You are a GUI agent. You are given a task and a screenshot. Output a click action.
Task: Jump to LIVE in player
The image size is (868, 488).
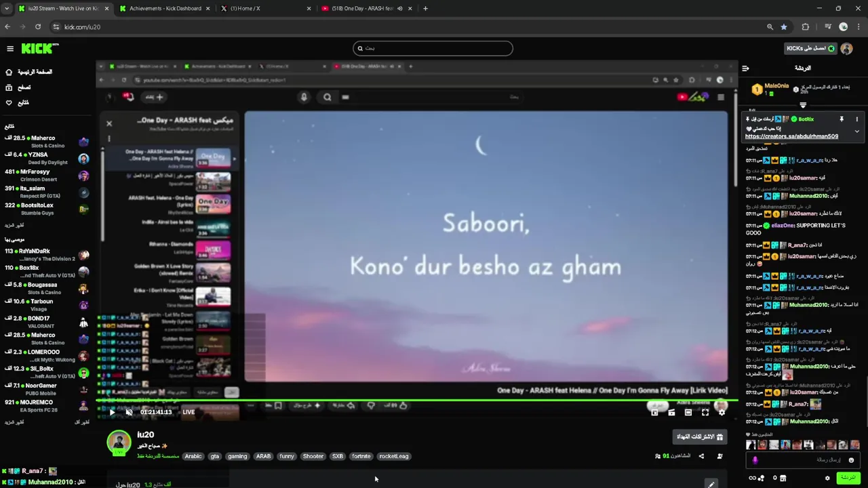[189, 412]
